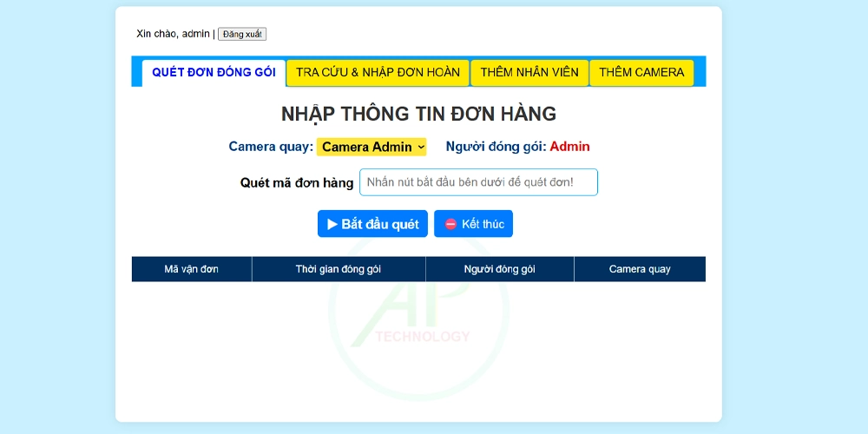Open TRA CỨU & NHẬP ĐƠN HOÀN tab
The height and width of the screenshot is (434, 868).
click(x=378, y=73)
